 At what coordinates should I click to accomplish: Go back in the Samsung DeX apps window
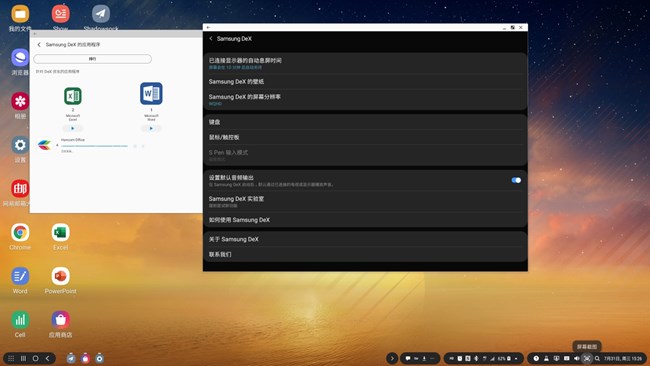(39, 44)
